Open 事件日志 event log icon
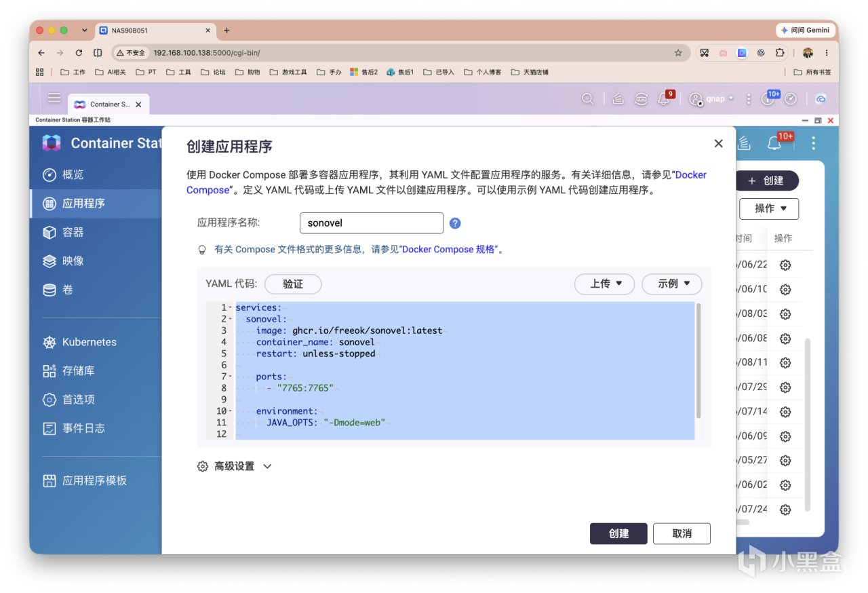Image resolution: width=868 pixels, height=593 pixels. (x=50, y=428)
